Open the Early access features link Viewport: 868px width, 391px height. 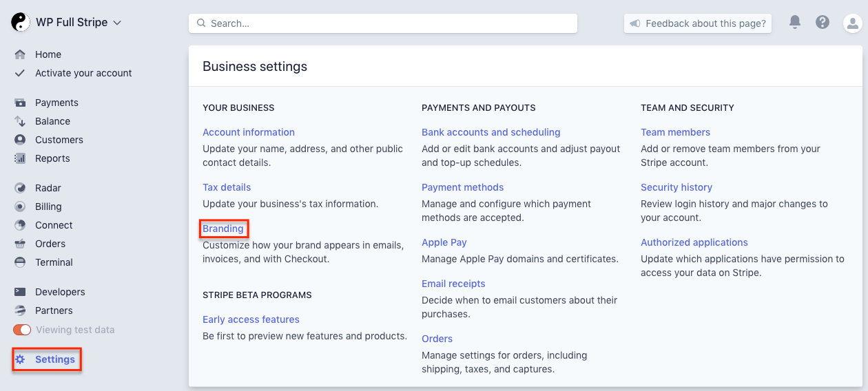click(251, 319)
